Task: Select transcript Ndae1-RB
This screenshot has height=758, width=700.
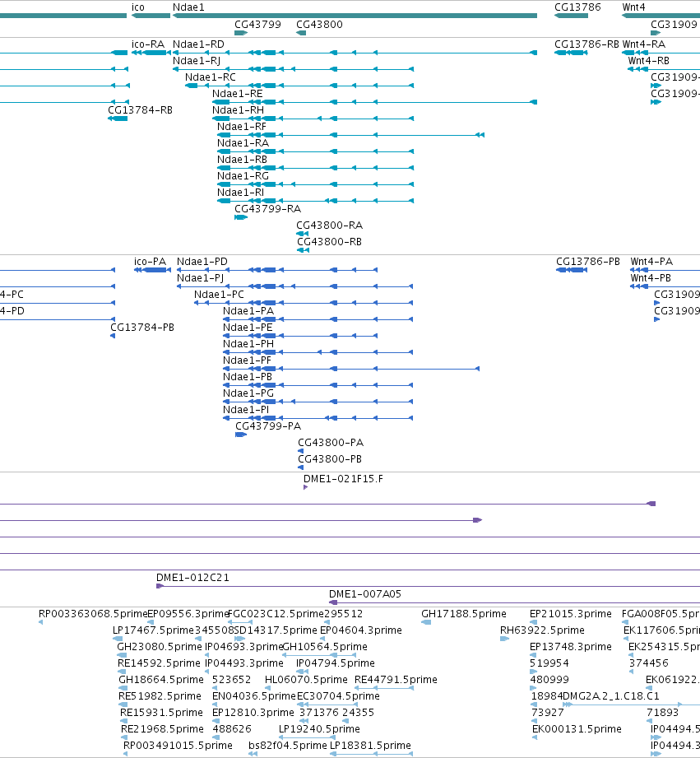Action: click(x=242, y=160)
